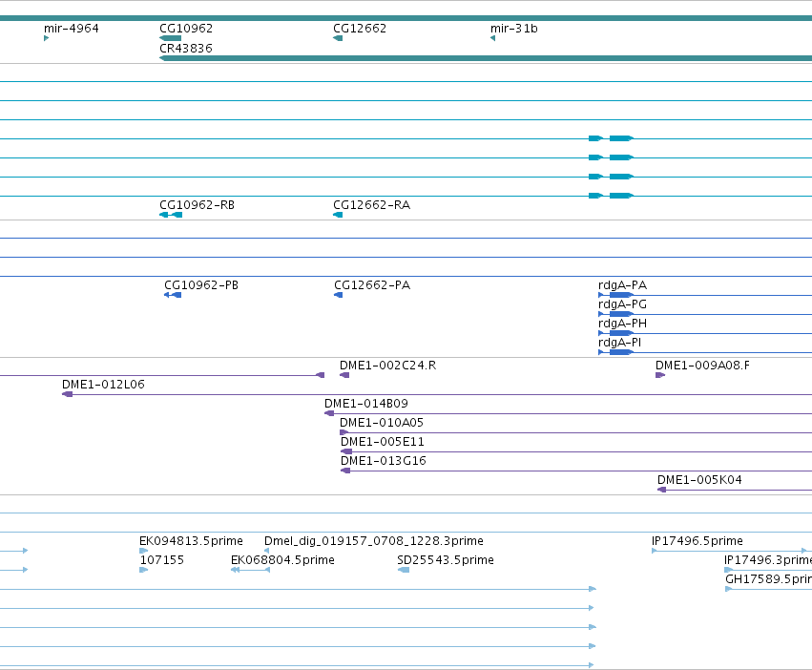Select the CG12662 gene arrow glyph
Image resolution: width=812 pixels, height=670 pixels.
coord(338,38)
